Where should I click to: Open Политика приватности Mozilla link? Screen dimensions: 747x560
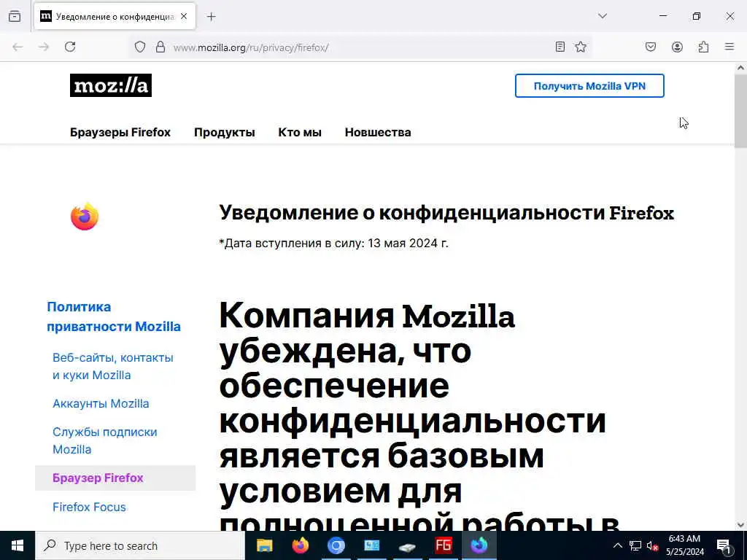point(114,316)
